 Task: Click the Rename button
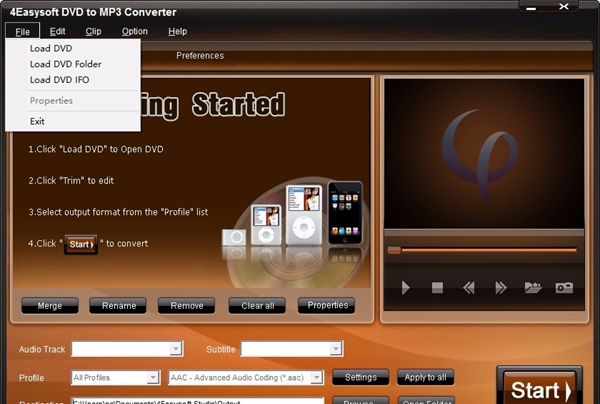pyautogui.click(x=119, y=306)
